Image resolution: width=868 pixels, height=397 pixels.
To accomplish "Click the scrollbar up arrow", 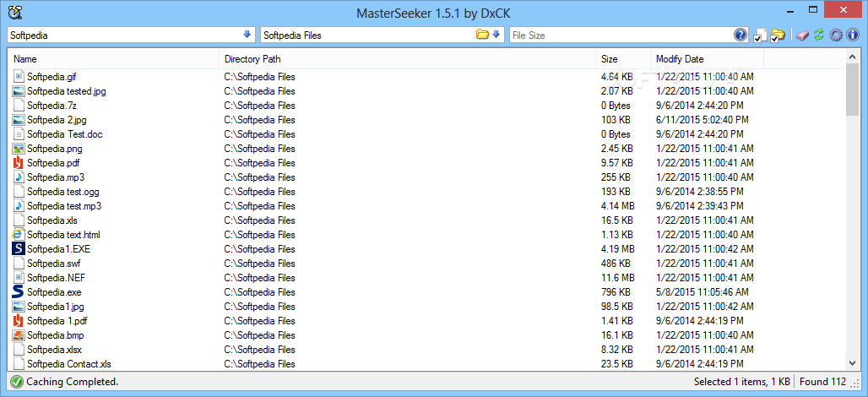I will coord(852,56).
